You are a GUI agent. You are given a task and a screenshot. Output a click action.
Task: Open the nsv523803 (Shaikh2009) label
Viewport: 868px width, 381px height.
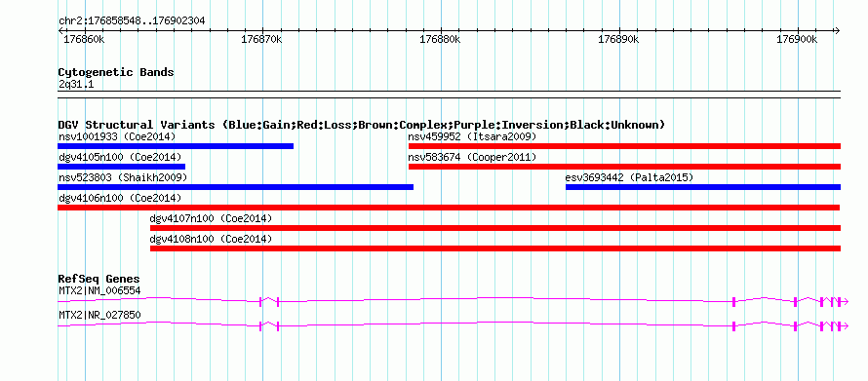pyautogui.click(x=122, y=177)
